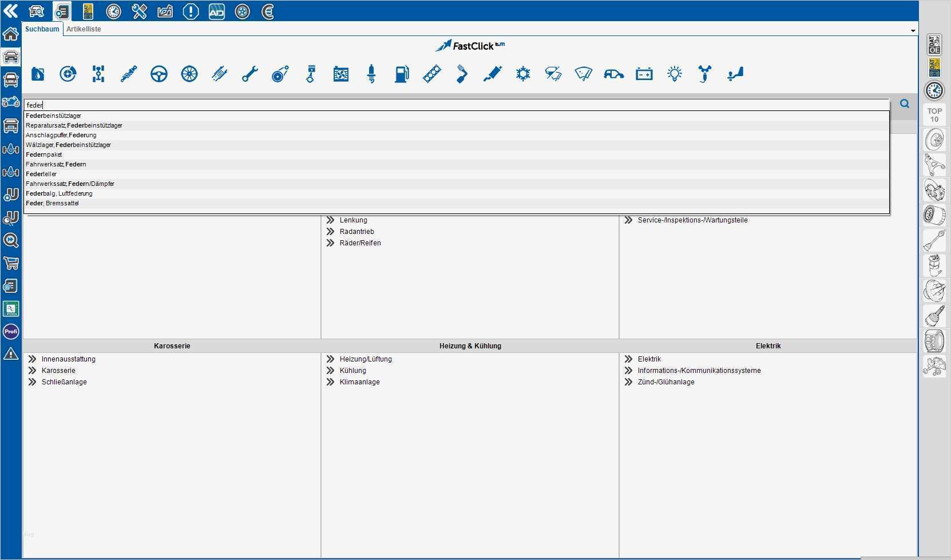Choose the exhaust hose category icon

(462, 74)
